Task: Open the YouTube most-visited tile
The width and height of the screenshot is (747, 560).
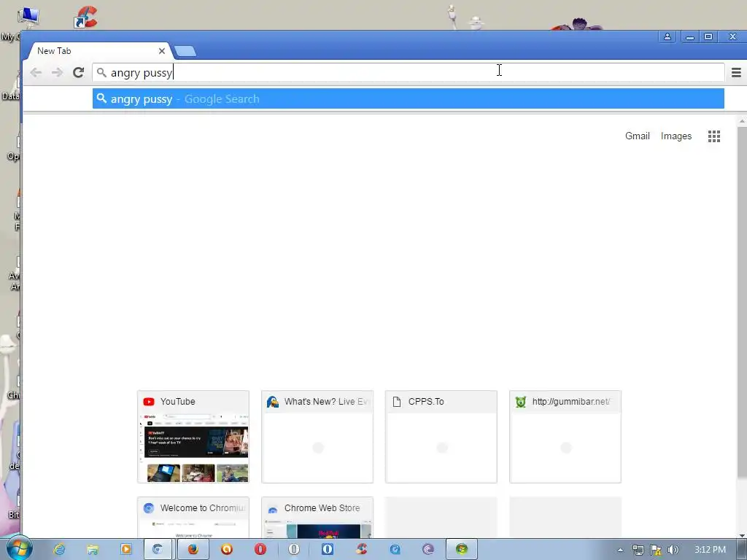Action: [x=193, y=437]
